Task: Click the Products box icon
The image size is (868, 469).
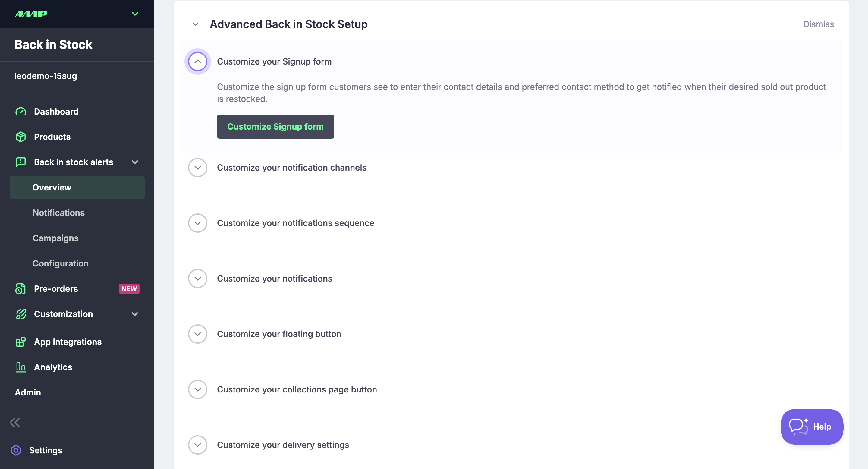Action: click(20, 137)
